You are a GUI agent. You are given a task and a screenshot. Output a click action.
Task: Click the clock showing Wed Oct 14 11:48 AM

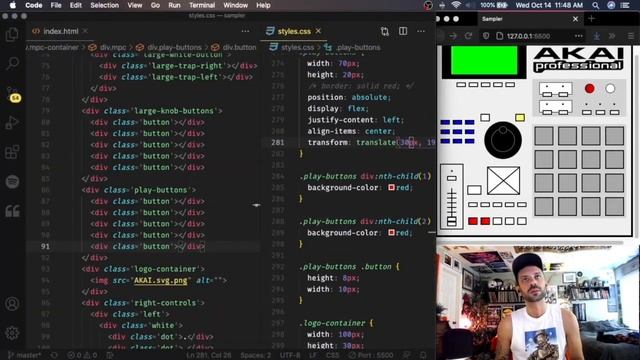549,5
